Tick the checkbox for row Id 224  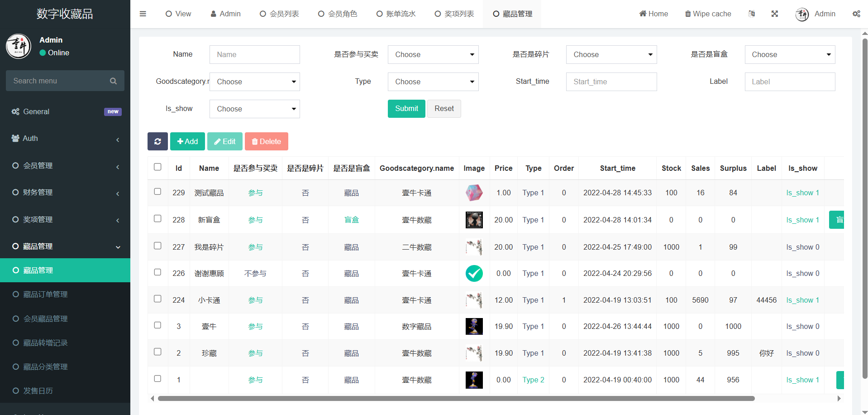157,299
